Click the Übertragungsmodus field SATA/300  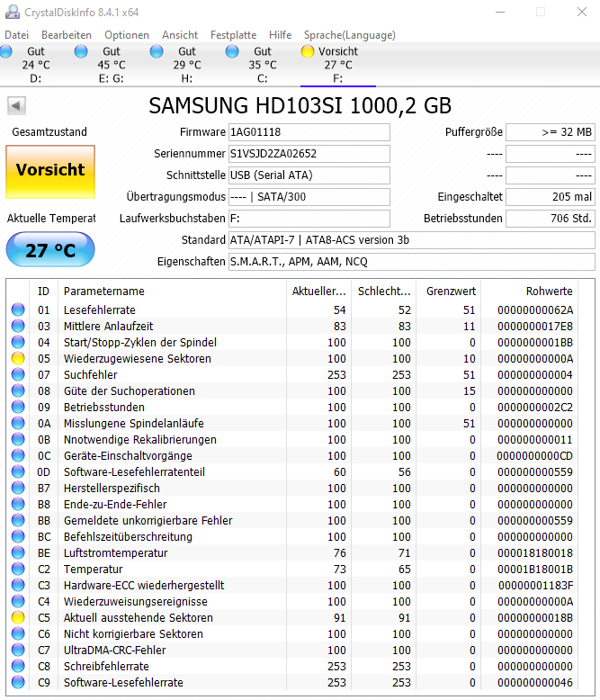(x=309, y=197)
